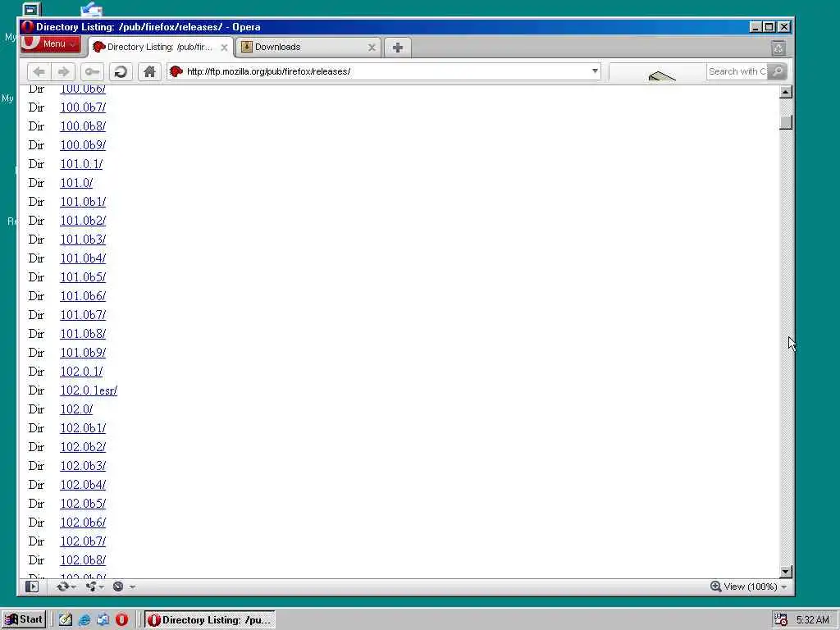
Task: Switch to the Downloads tab
Action: pos(309,47)
